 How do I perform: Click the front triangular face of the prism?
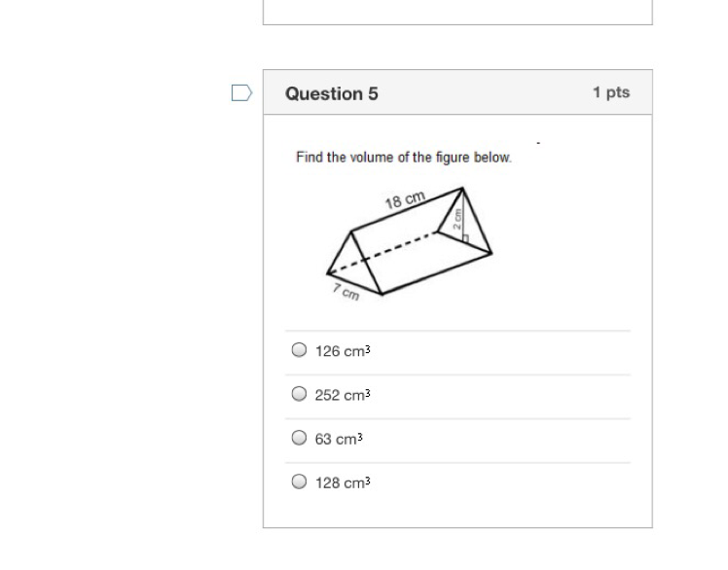(x=351, y=265)
